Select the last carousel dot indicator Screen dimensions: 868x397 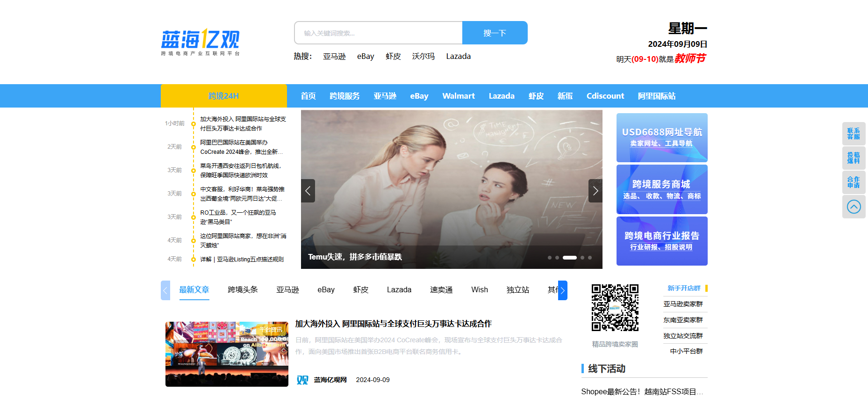pos(590,258)
